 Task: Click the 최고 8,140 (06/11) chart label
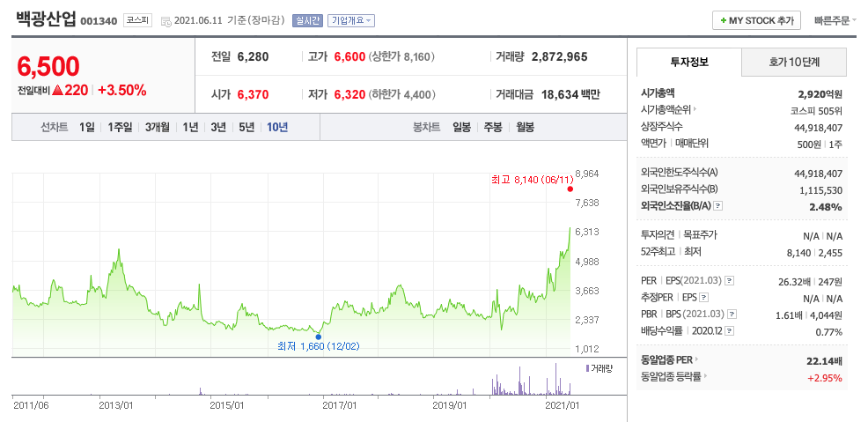[531, 180]
